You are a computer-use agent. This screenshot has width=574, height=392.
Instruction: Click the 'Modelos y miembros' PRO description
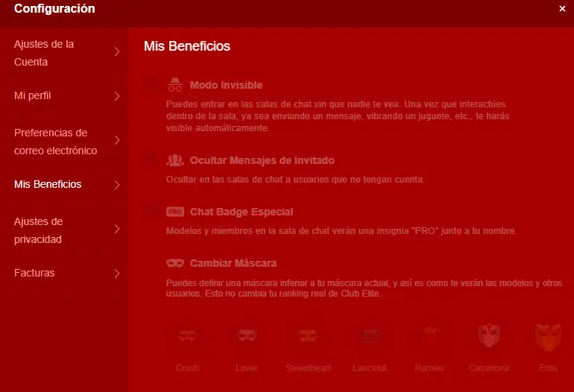click(x=341, y=231)
